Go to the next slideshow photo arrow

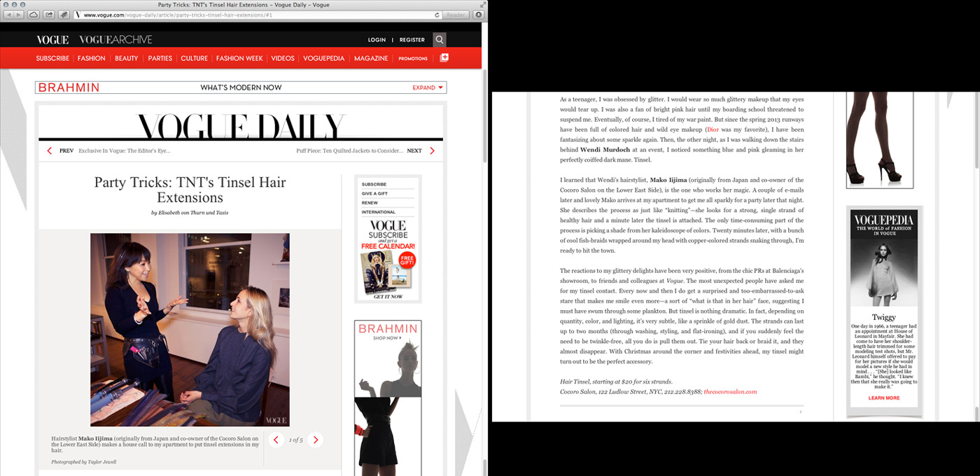(316, 440)
